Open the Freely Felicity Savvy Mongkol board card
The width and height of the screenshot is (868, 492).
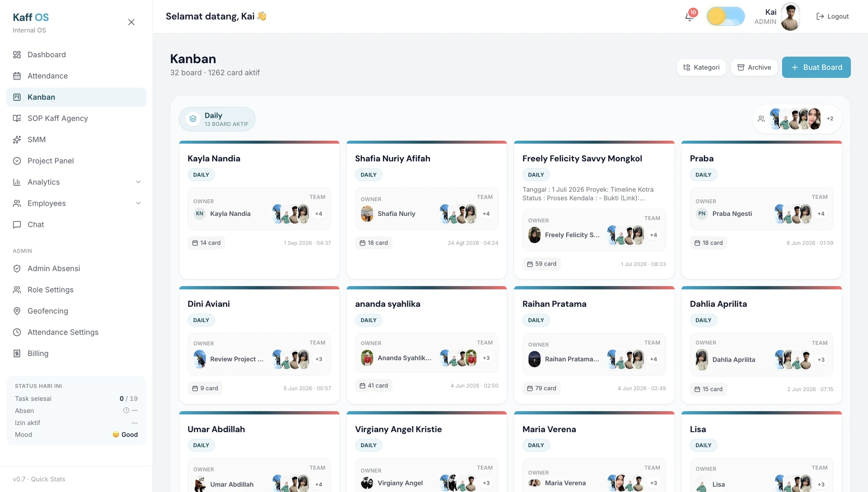point(594,210)
